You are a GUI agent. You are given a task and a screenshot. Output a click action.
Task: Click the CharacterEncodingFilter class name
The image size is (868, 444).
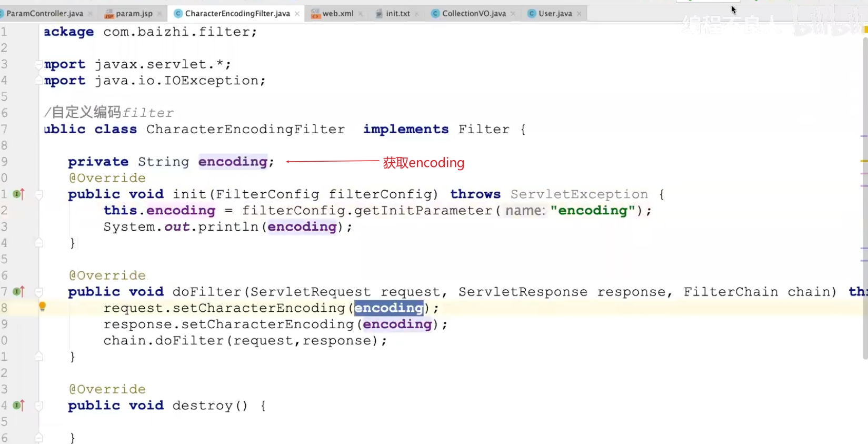245,130
